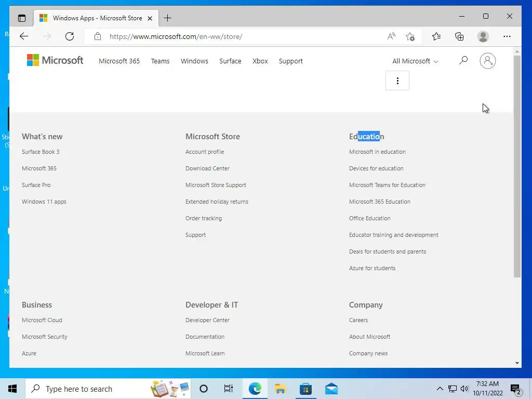Open Edge Settings and more menu
The image size is (532, 399).
point(507,36)
